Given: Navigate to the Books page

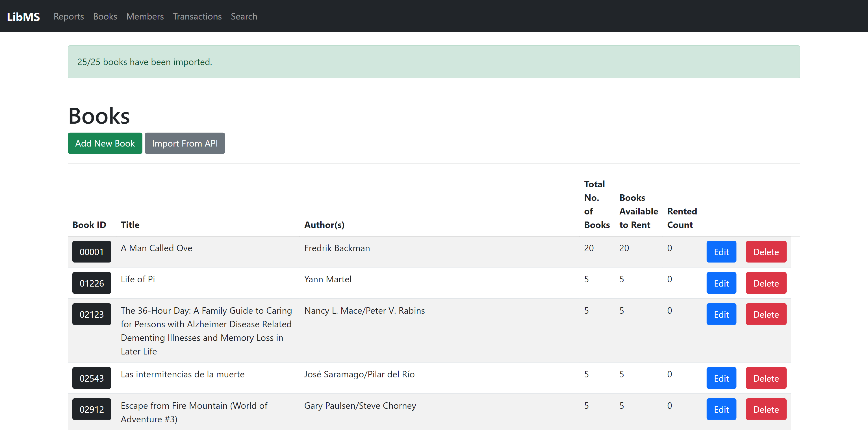Looking at the screenshot, I should pos(105,16).
